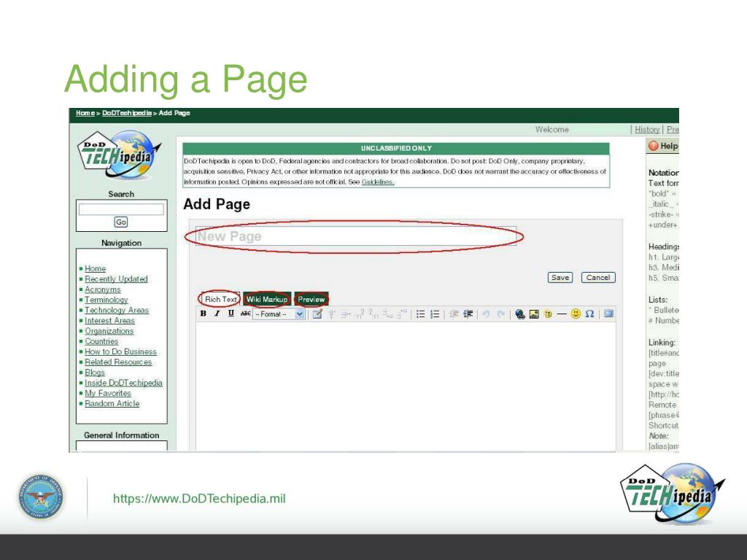747x560 pixels.
Task: Switch to the Wiki Markup tab
Action: point(267,299)
